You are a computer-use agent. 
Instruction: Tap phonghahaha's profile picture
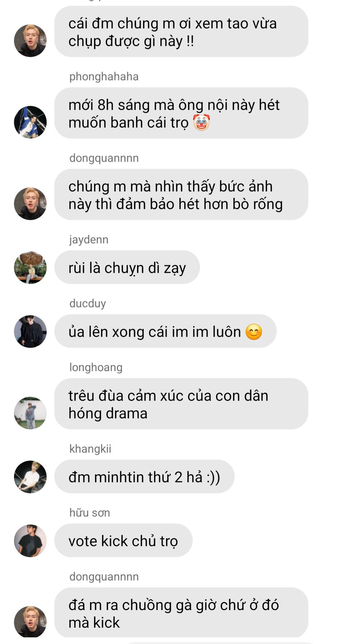30,122
